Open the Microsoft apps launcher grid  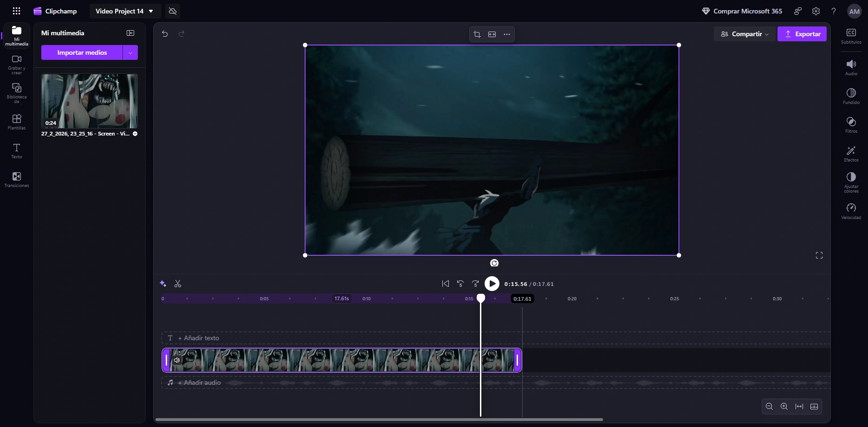click(x=16, y=11)
